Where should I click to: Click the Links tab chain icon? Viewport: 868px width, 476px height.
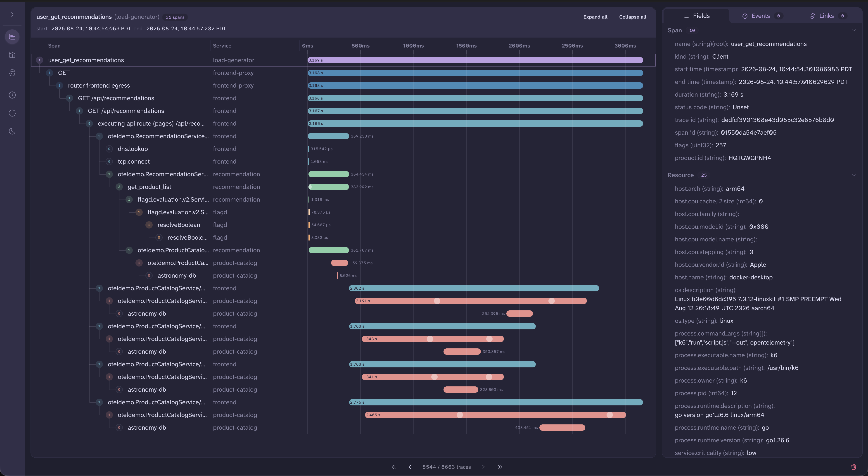coord(812,16)
